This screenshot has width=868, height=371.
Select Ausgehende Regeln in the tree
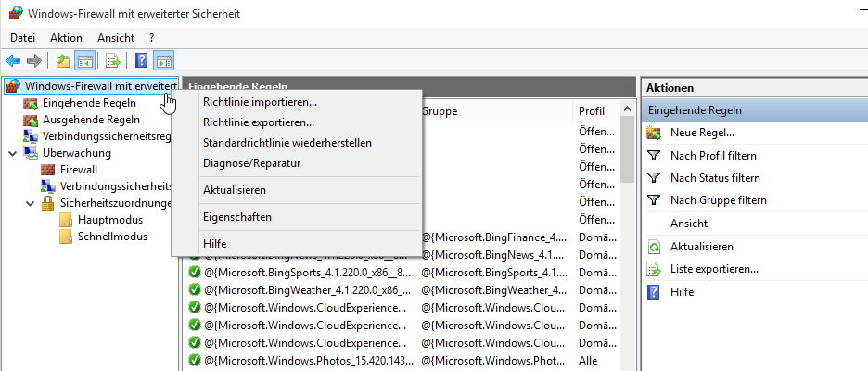coord(91,121)
